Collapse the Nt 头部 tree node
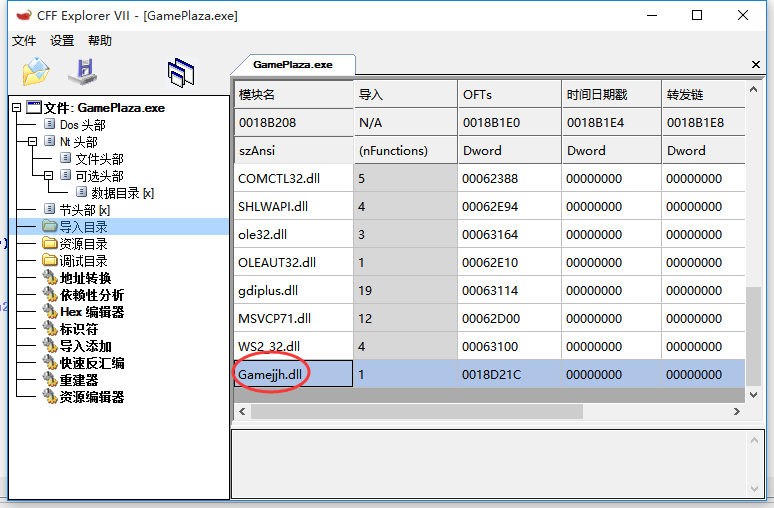 33,142
